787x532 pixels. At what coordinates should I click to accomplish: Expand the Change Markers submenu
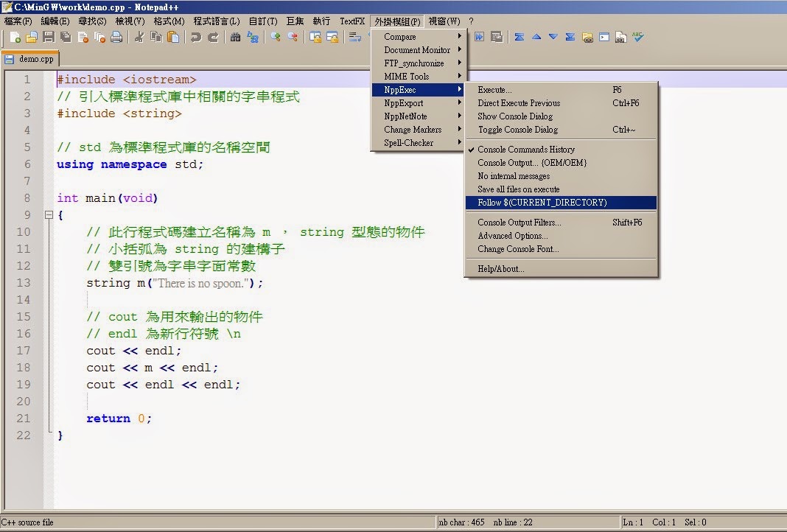417,130
